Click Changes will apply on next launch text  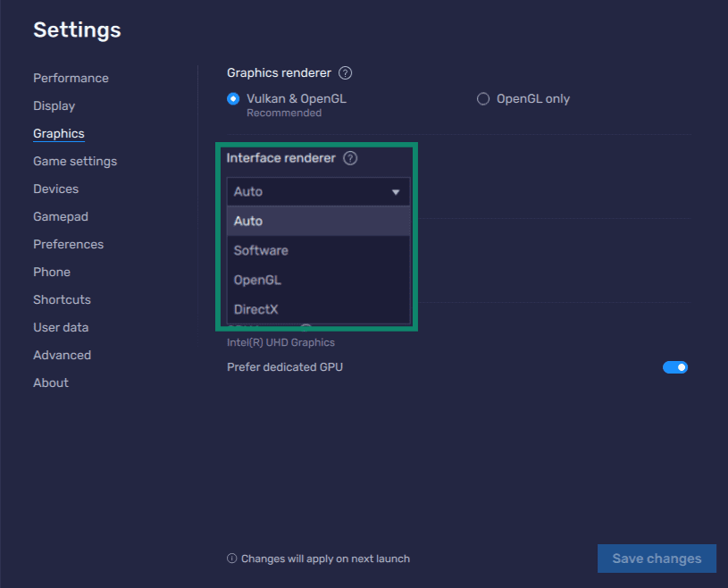325,559
